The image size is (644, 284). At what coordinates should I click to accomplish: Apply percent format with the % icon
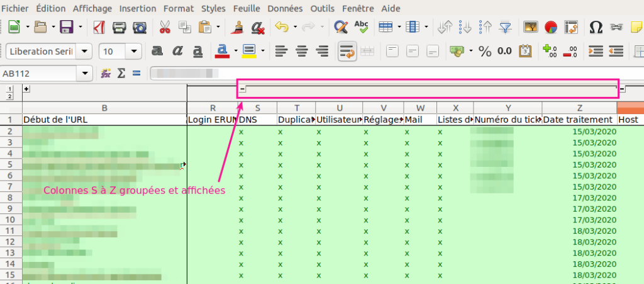coord(485,51)
